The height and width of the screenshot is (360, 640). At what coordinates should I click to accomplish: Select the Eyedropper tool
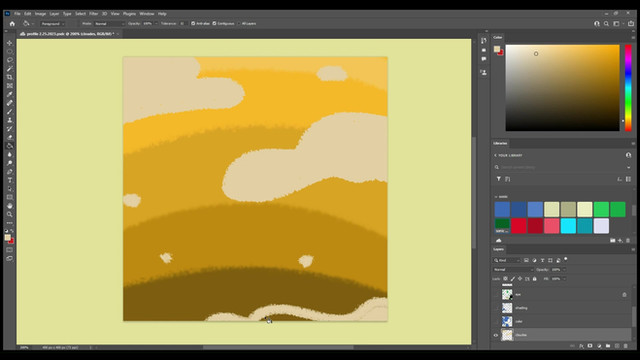coord(9,94)
